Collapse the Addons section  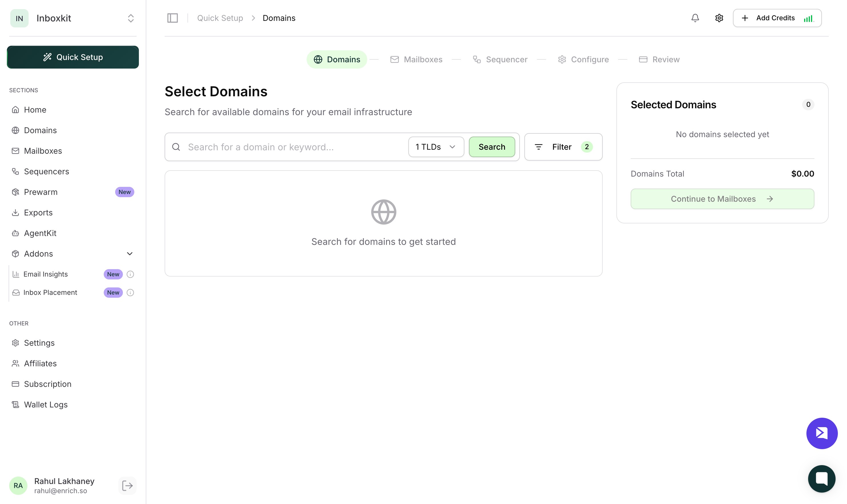[129, 254]
